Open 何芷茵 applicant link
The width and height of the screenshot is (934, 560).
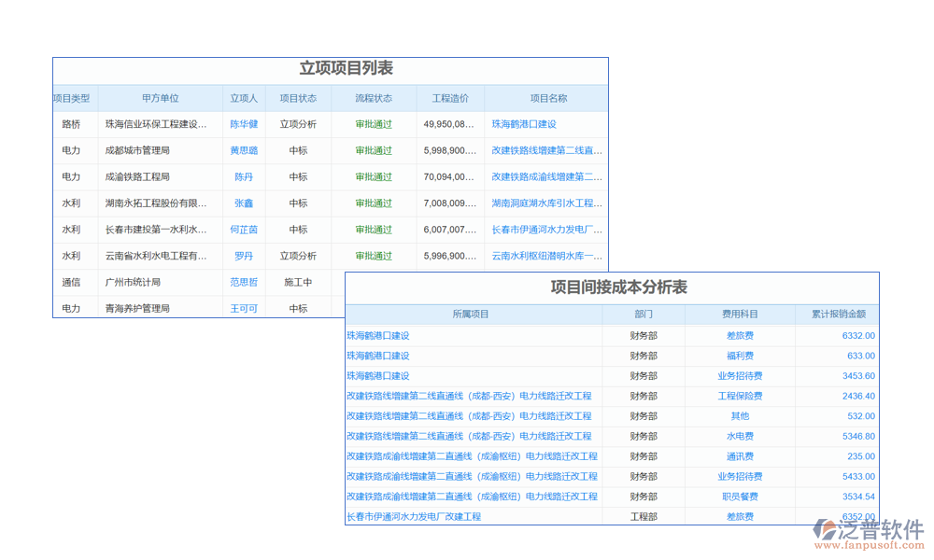244,230
